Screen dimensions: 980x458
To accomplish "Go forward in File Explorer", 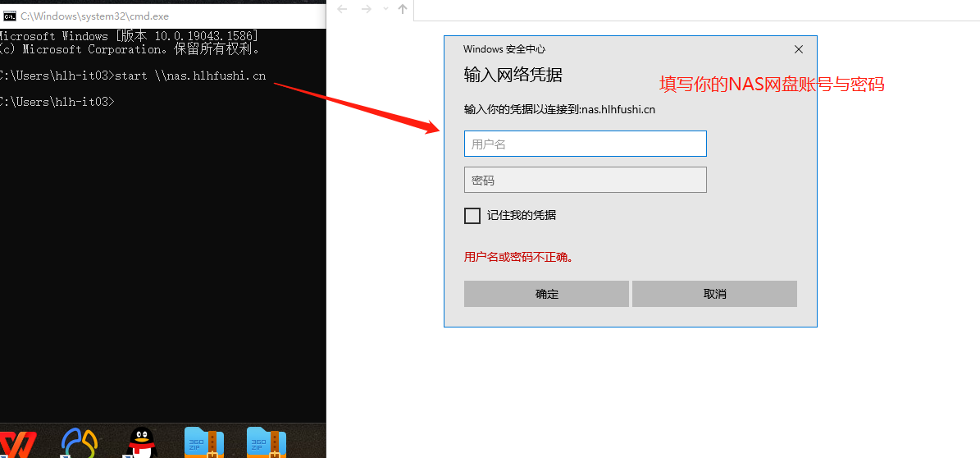I will click(367, 9).
